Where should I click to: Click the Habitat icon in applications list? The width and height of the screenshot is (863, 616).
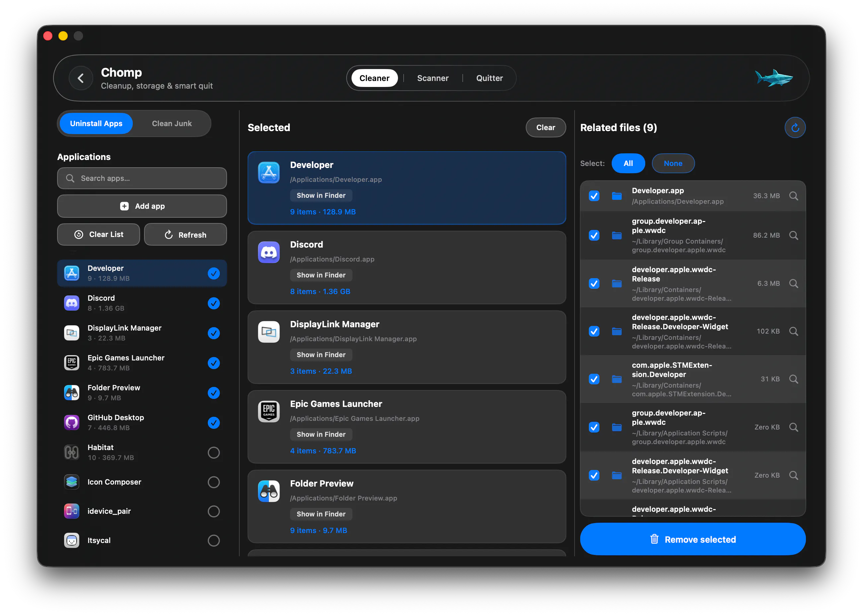tap(72, 452)
